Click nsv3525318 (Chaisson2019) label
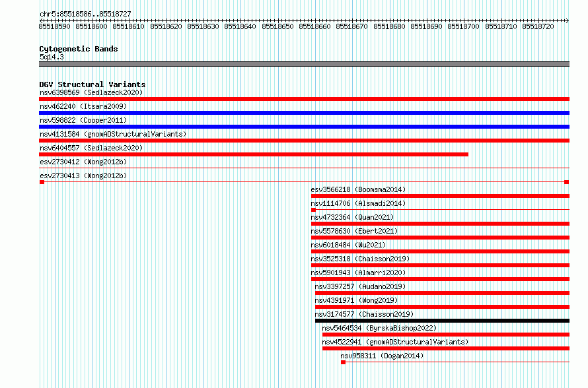The height and width of the screenshot is (388, 588). pyautogui.click(x=360, y=259)
